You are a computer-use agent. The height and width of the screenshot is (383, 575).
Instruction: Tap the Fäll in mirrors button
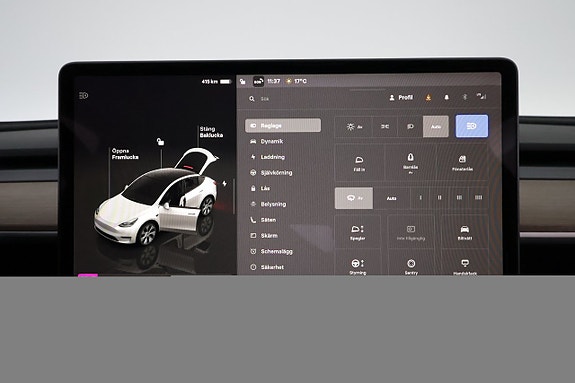pos(359,163)
